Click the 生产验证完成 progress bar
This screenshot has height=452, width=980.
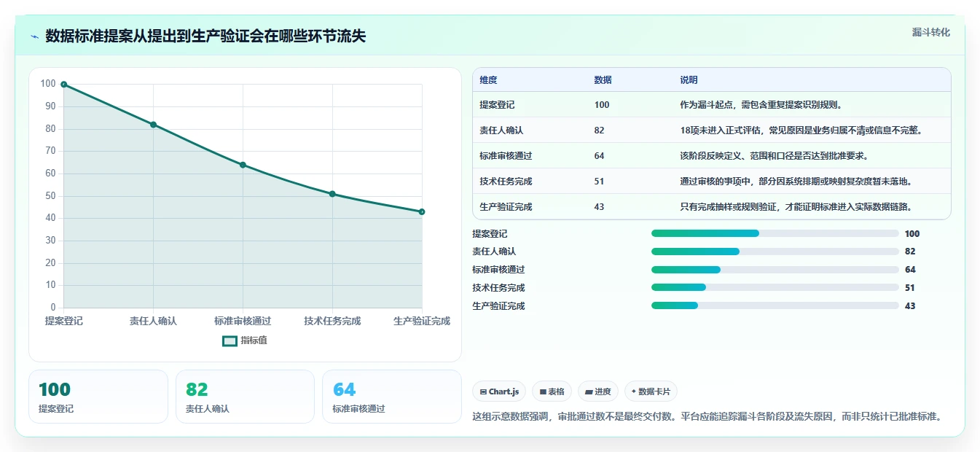coord(775,305)
